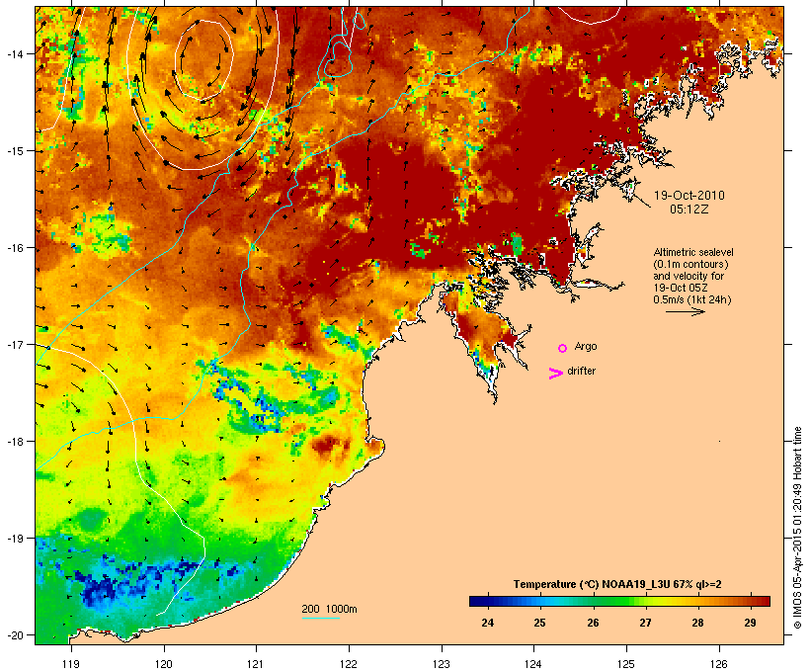Click the '19-Oct 05Z' text
The image size is (810, 672).
(681, 288)
